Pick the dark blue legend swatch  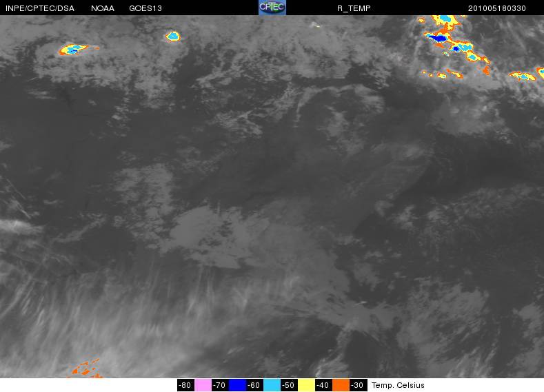click(x=237, y=385)
